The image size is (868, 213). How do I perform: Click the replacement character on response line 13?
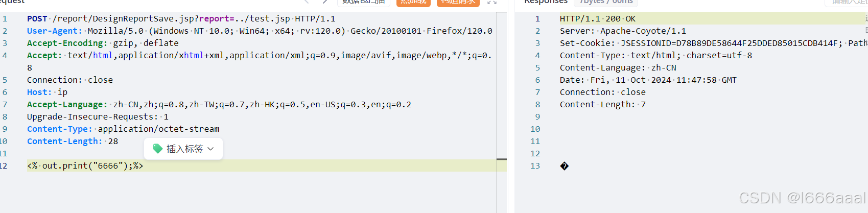coord(565,166)
